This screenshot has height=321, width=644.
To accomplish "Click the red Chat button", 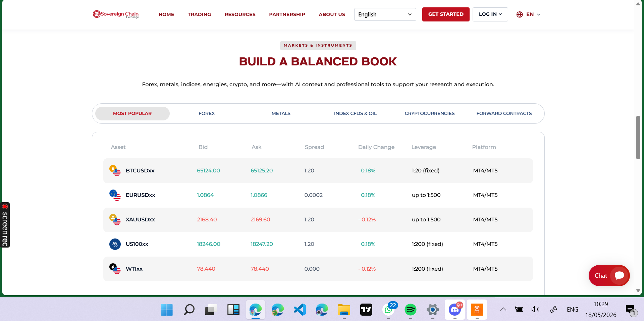I will coord(609,275).
